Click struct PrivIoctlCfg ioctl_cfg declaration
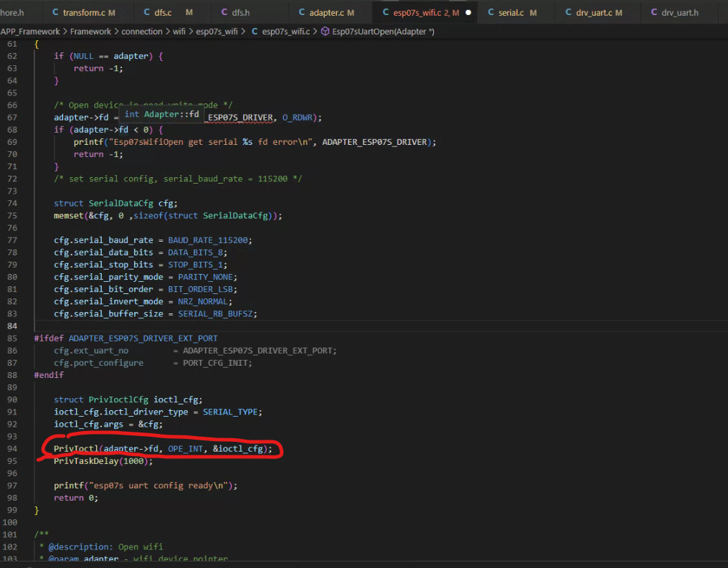Viewport: 728px width, 568px height. pos(128,399)
